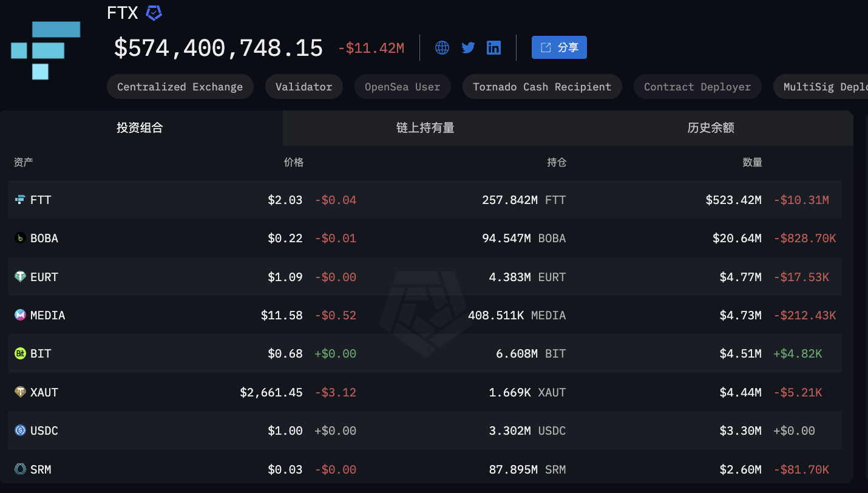868x493 pixels.
Task: Open the LinkedIn icon
Action: [493, 47]
